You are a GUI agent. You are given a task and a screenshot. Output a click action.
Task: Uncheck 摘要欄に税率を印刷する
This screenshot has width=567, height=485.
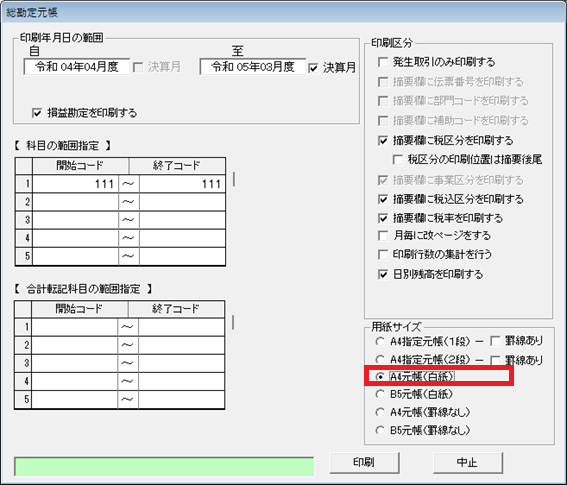tap(383, 218)
